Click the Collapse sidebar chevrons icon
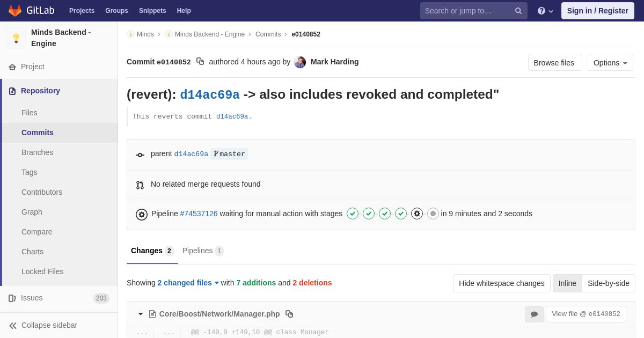 click(13, 326)
